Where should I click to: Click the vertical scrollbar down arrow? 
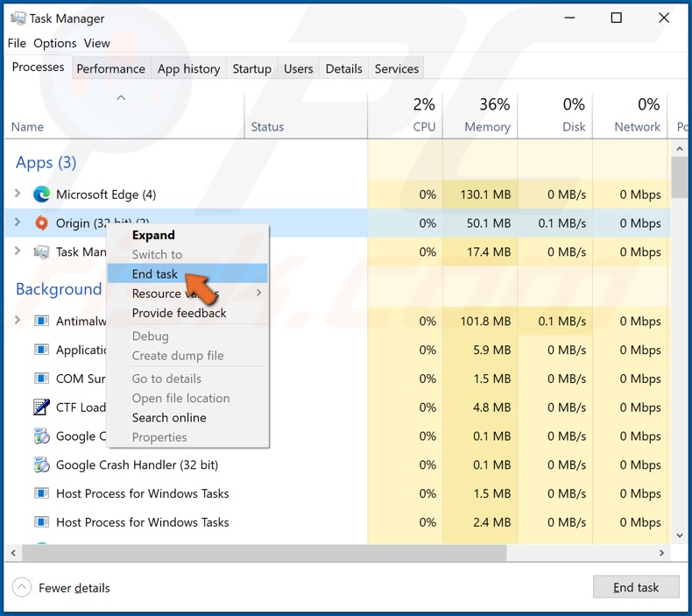679,534
